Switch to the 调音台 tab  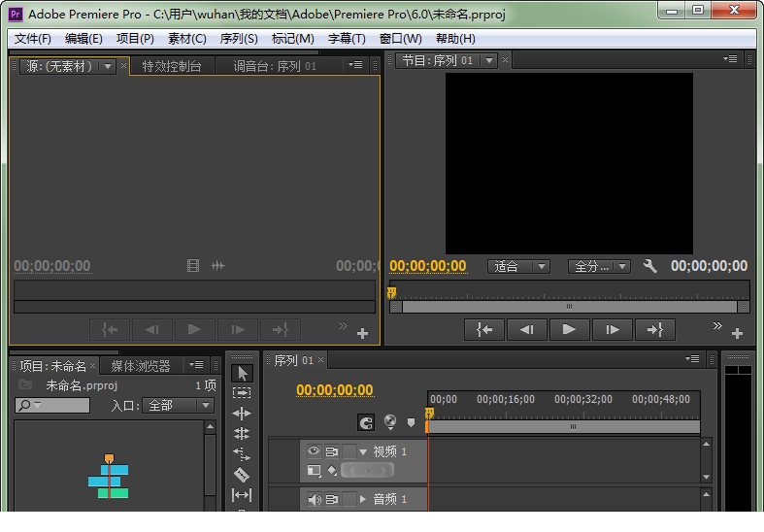(276, 66)
